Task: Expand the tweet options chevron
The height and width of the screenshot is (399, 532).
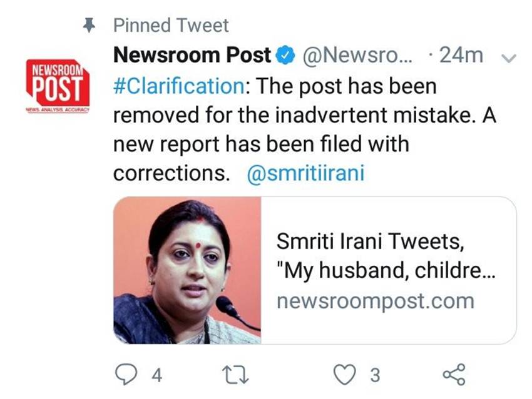Action: click(509, 58)
